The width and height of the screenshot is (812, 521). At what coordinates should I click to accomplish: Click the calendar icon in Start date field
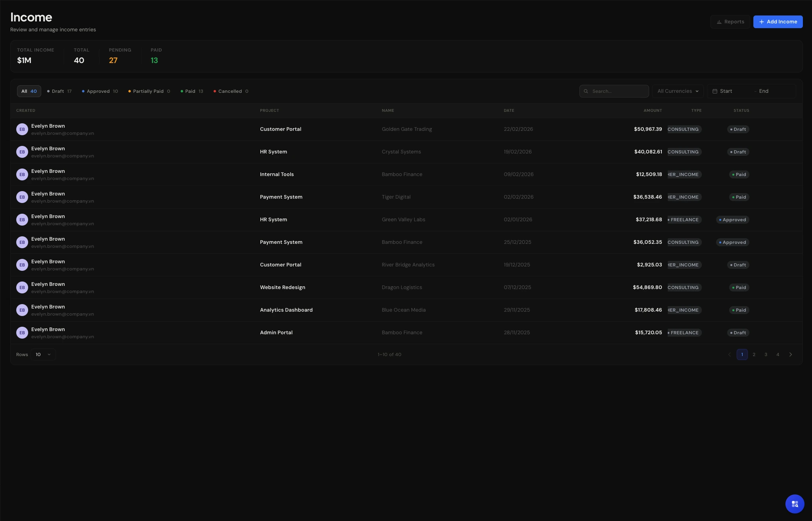(715, 91)
